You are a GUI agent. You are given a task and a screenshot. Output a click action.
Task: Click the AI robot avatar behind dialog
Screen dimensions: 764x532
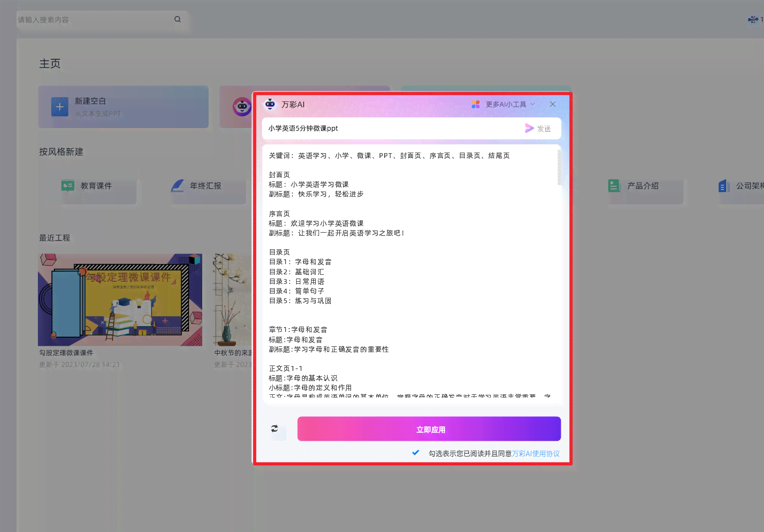point(242,107)
